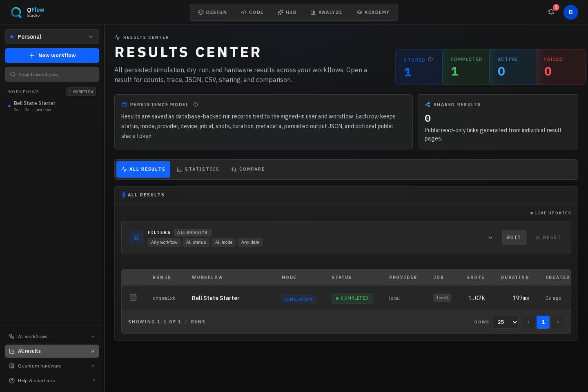The image size is (588, 392).
Task: Reset the filters
Action: click(x=548, y=238)
